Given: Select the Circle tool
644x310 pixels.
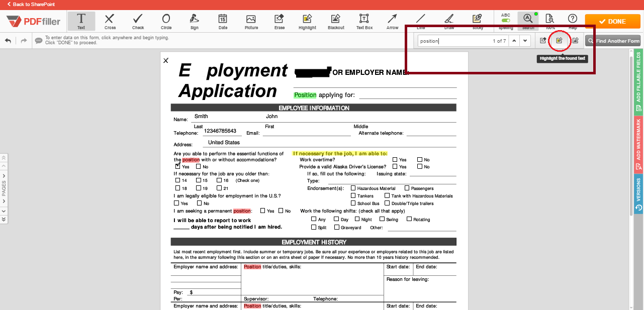Looking at the screenshot, I should tap(166, 21).
